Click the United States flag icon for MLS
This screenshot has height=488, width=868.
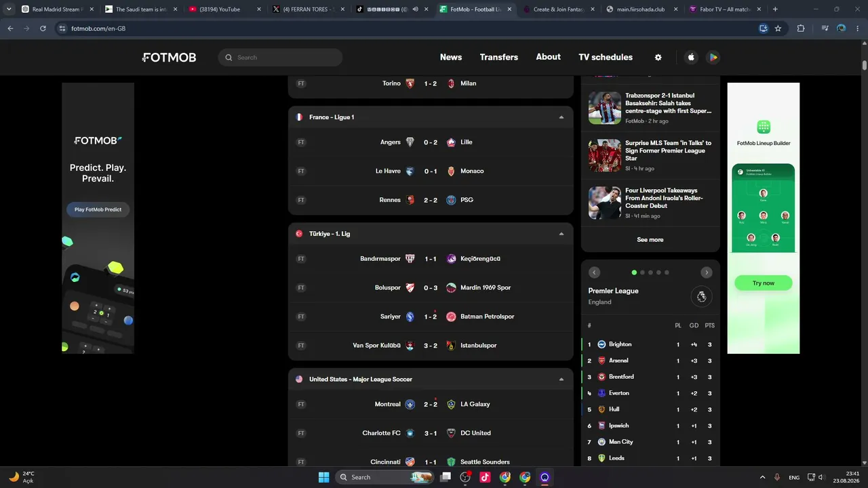(299, 380)
